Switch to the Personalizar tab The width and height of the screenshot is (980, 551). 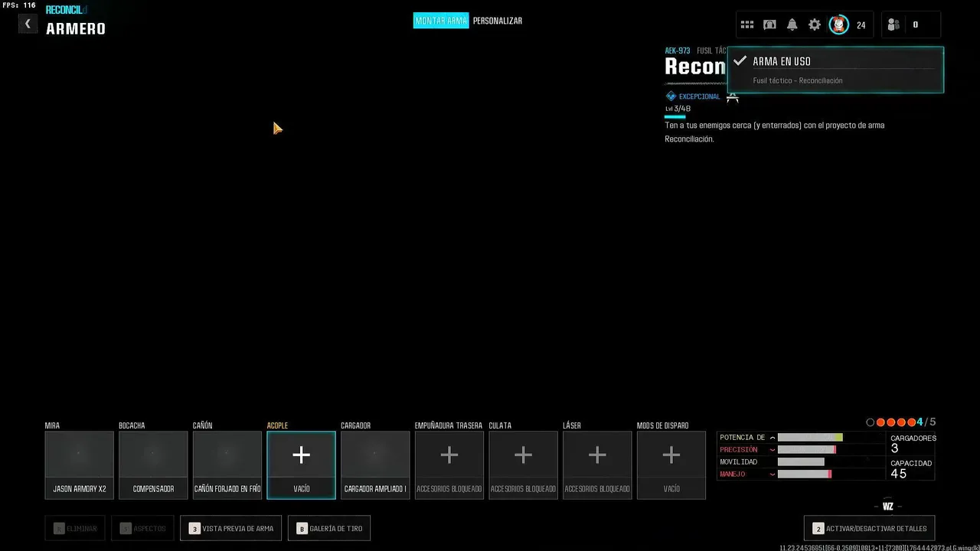point(498,21)
